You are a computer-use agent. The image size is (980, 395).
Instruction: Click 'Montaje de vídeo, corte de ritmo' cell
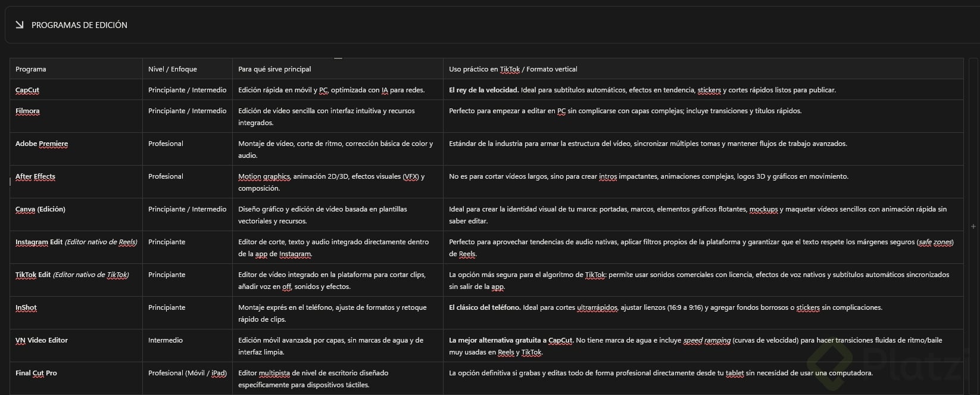point(338,149)
